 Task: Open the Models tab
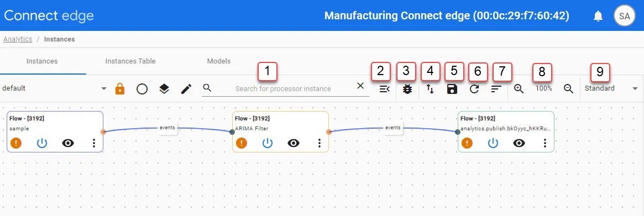(218, 61)
